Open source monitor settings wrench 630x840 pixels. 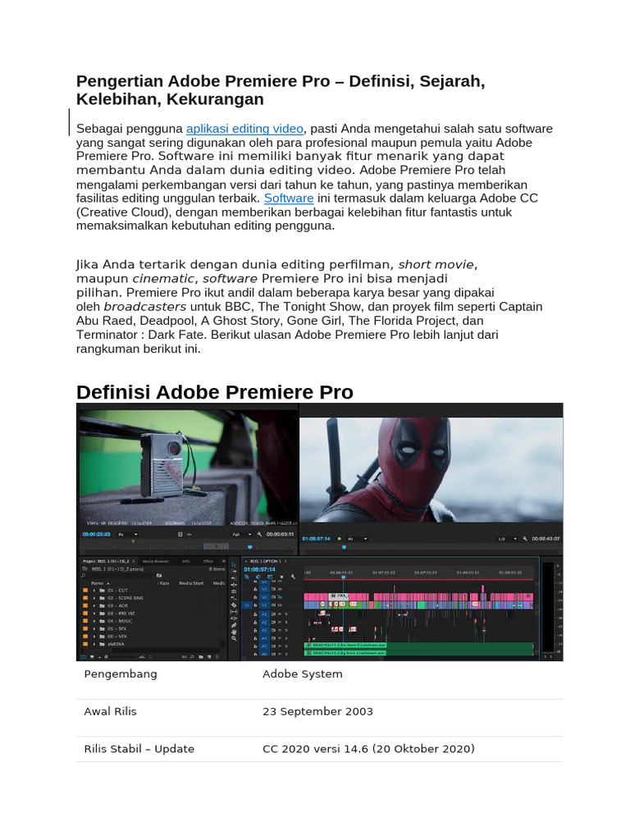(260, 534)
